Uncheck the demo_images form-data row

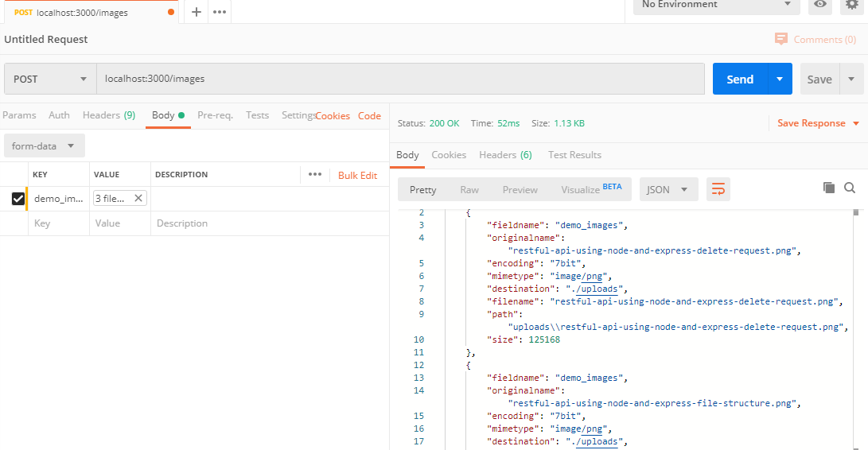18,199
